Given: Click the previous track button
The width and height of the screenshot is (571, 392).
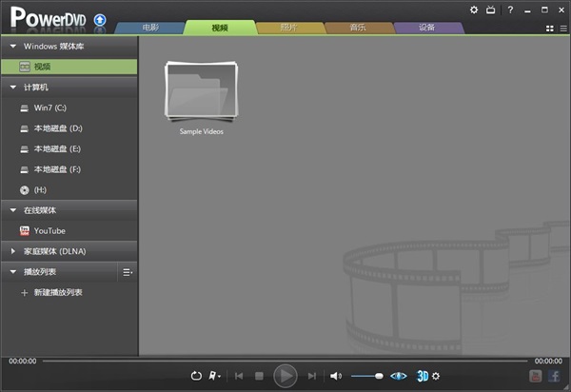Looking at the screenshot, I should 239,376.
